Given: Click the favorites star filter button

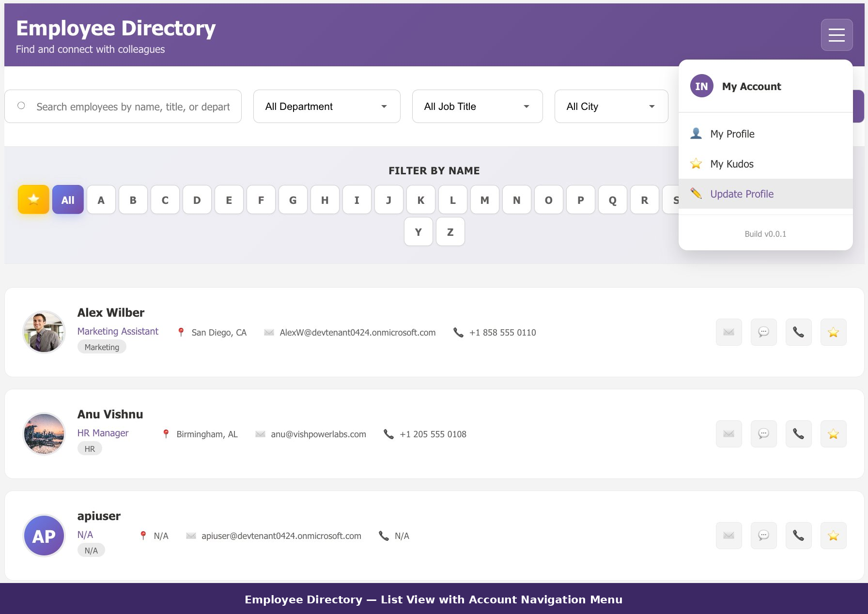Looking at the screenshot, I should [33, 200].
